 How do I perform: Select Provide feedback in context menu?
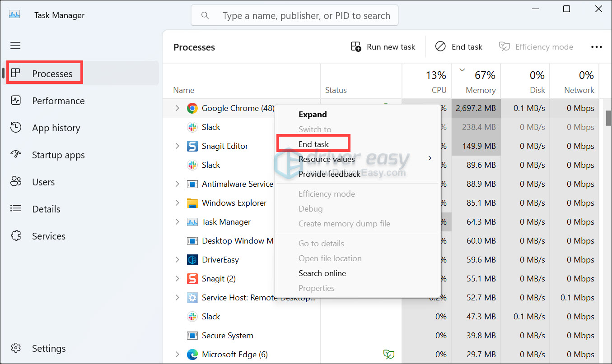[x=357, y=174]
